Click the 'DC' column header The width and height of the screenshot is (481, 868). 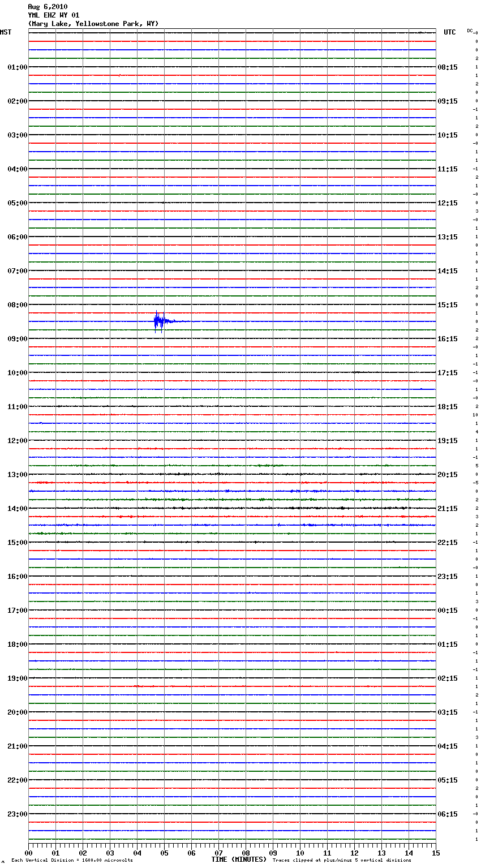click(x=470, y=31)
